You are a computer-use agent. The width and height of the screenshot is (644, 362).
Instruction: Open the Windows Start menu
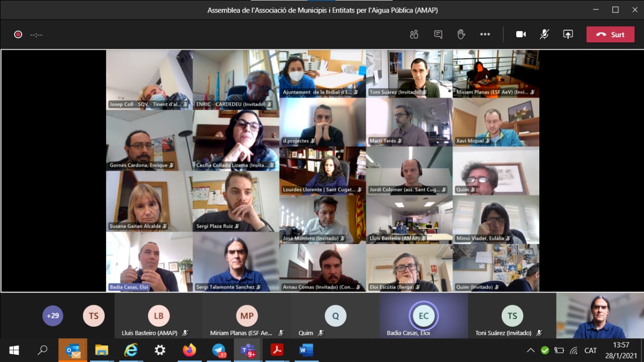click(x=14, y=350)
